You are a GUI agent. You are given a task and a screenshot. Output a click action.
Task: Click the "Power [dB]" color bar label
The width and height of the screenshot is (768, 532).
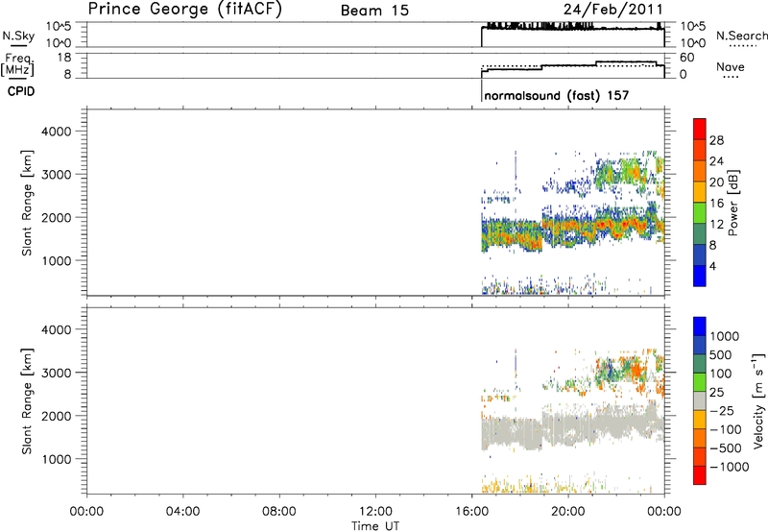(732, 203)
